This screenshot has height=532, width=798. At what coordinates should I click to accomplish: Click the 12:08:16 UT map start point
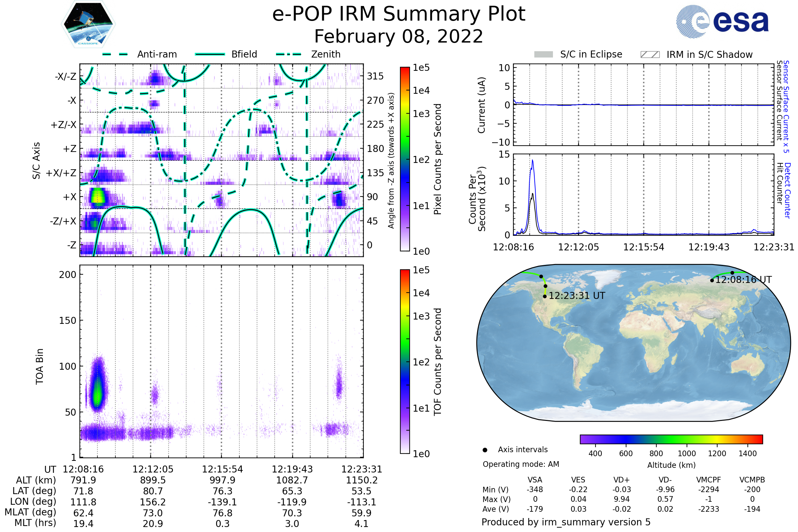(x=712, y=280)
